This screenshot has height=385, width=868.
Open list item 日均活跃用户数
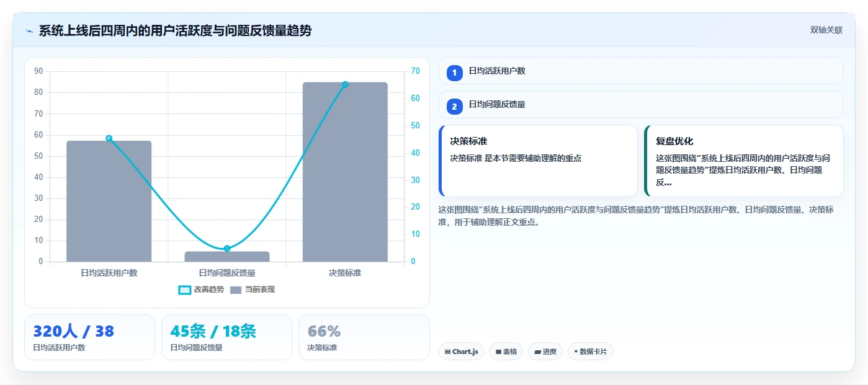(x=641, y=71)
